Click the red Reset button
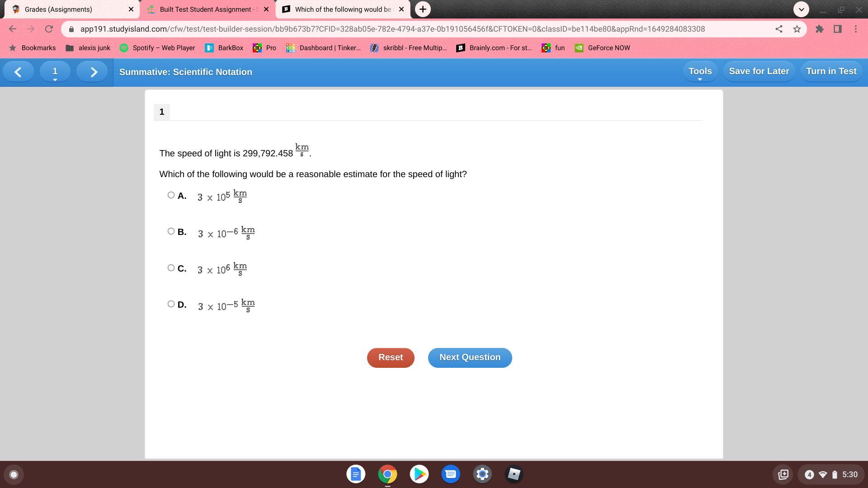868x488 pixels. (391, 357)
